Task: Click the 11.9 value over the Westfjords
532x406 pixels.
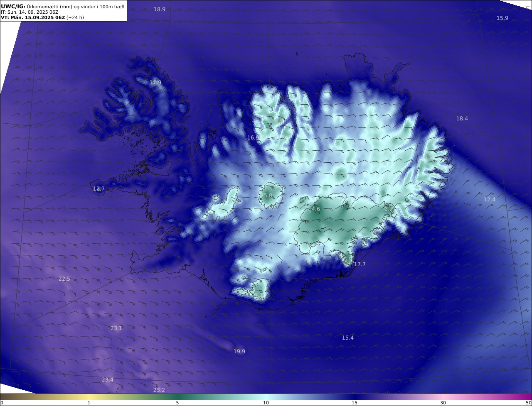Action: 155,83
